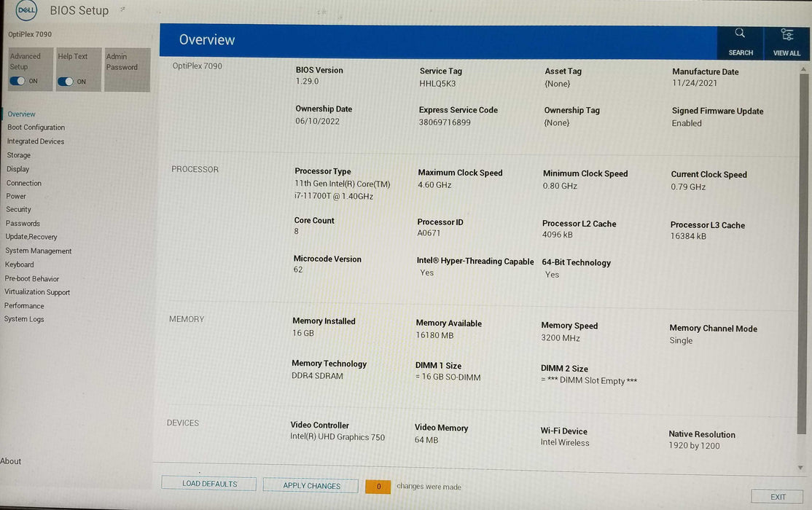Click the Load Defaults button
Viewport: 812px width, 510px height.
[x=209, y=484]
